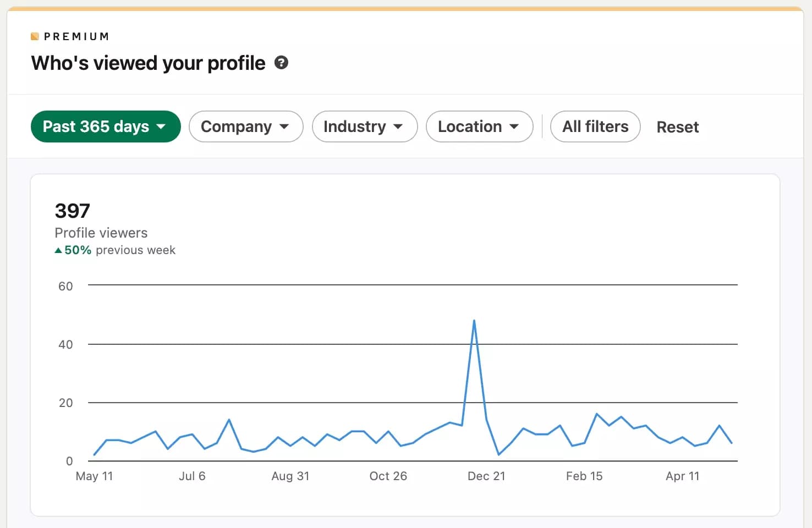Reset all applied filters
The image size is (812, 528).
click(677, 127)
